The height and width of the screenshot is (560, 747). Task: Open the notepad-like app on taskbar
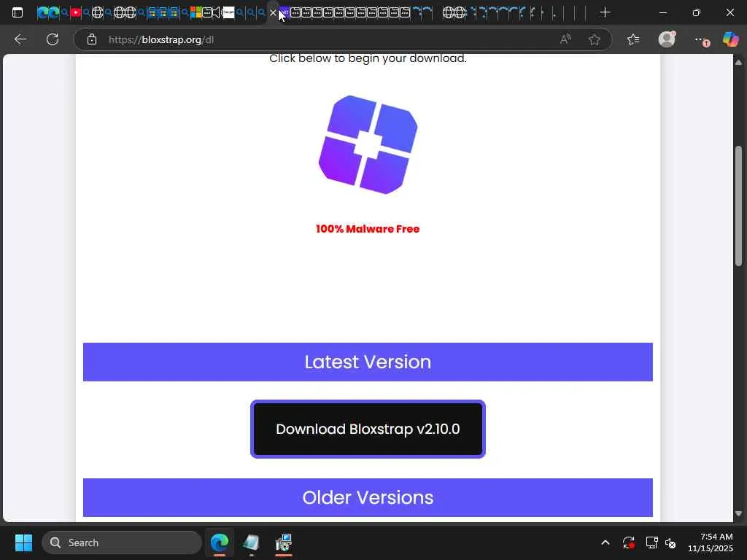(x=251, y=542)
